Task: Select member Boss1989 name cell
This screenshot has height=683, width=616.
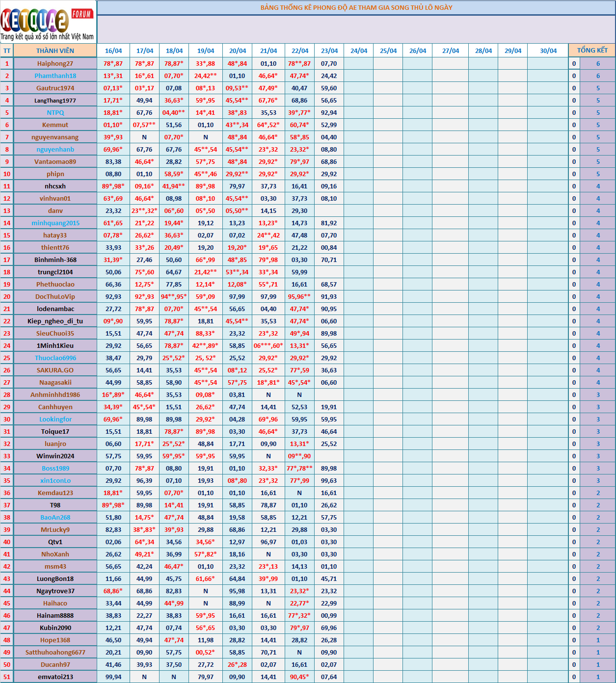Action: click(x=55, y=468)
